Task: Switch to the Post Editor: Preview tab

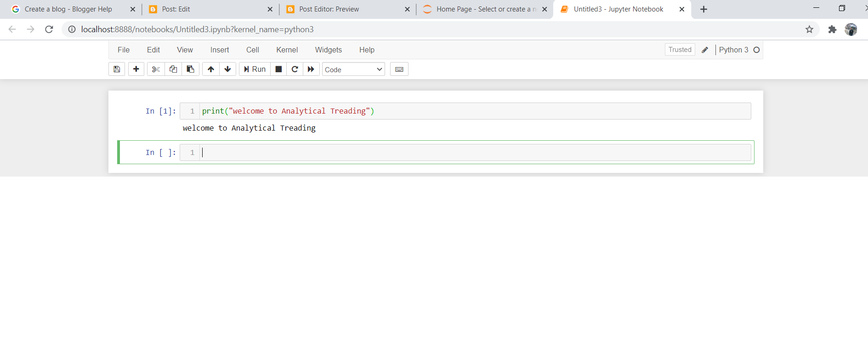Action: pos(329,9)
